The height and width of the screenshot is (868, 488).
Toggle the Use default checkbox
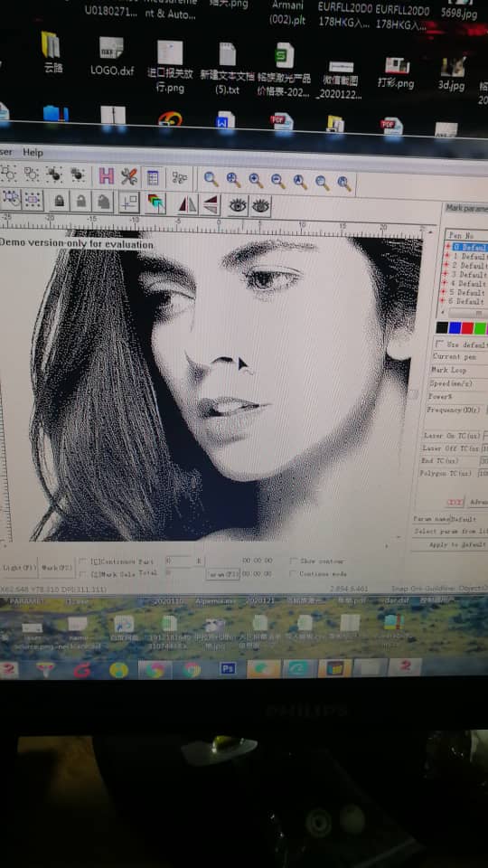[x=440, y=344]
